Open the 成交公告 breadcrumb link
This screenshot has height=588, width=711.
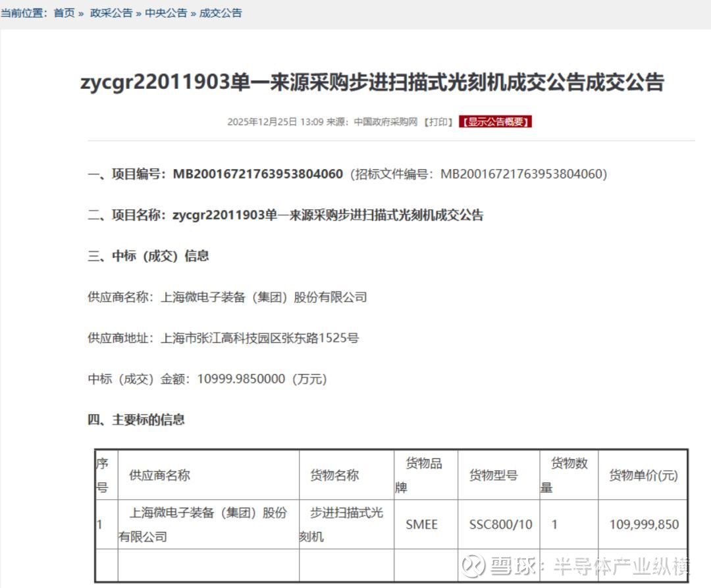(221, 13)
